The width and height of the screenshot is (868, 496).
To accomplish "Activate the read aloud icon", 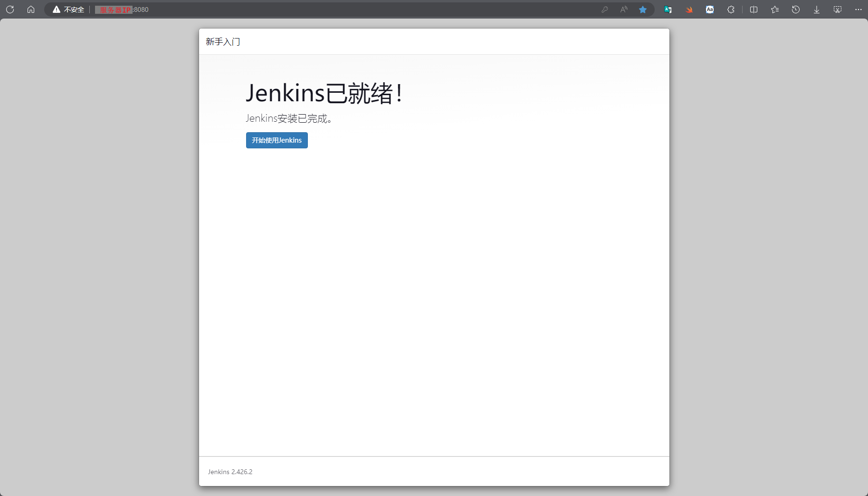I will pyautogui.click(x=624, y=10).
